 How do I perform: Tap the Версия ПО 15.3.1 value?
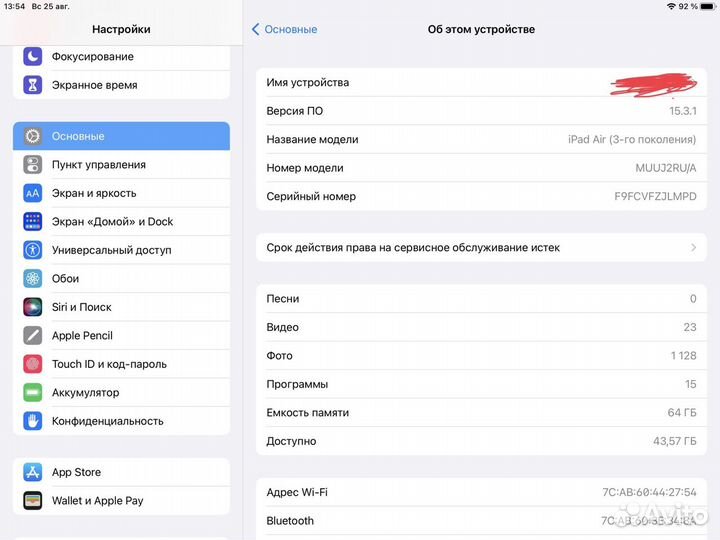pyautogui.click(x=683, y=111)
